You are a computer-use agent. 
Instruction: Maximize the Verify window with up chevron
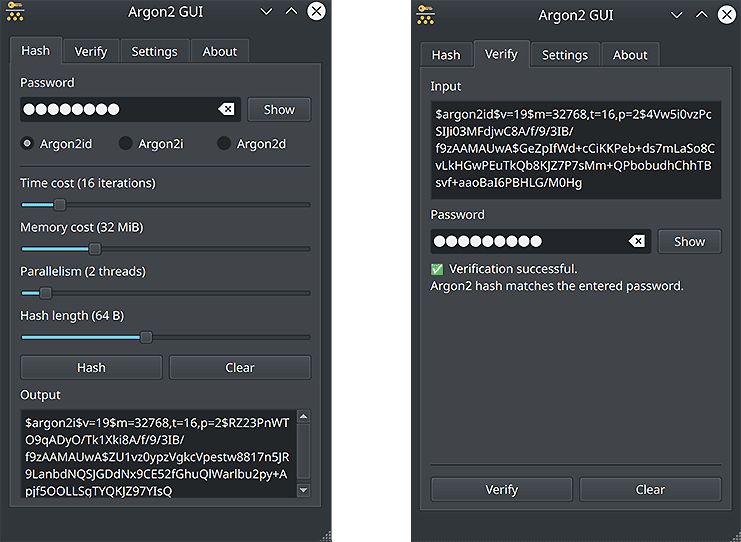(x=702, y=15)
